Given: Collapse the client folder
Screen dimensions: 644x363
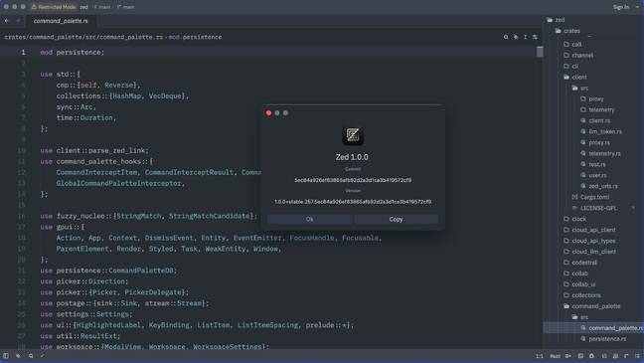Looking at the screenshot, I should click(575, 77).
